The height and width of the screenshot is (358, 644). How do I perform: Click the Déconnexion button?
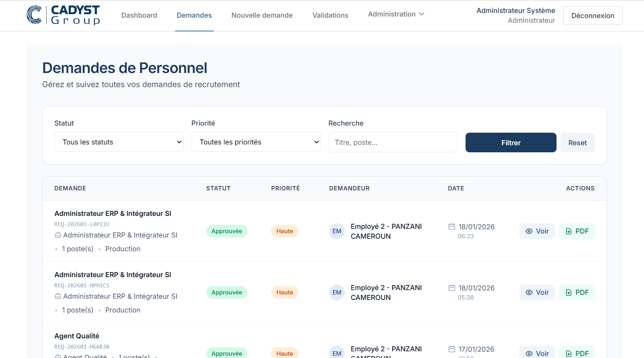593,16
